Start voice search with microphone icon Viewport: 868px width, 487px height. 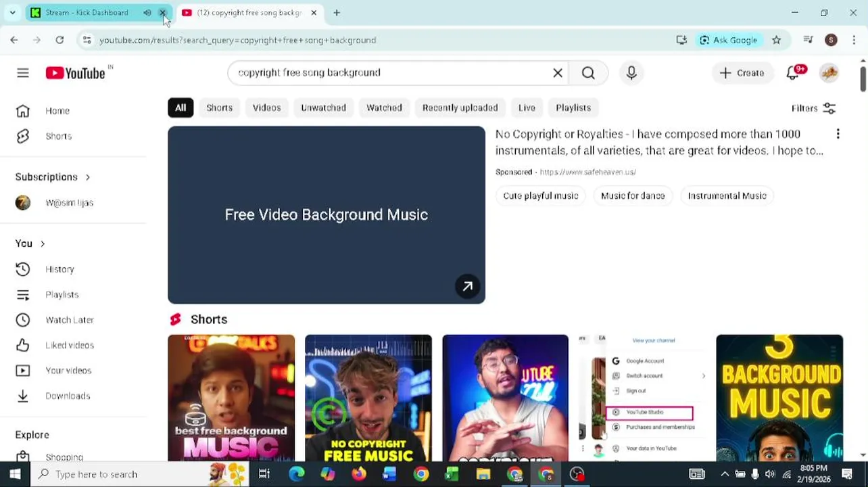[x=631, y=73]
